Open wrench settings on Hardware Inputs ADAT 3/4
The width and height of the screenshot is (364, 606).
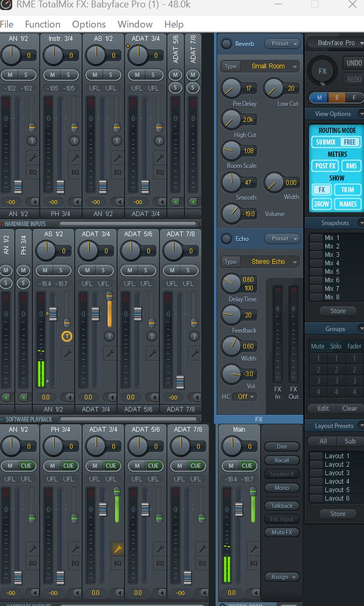[160, 158]
